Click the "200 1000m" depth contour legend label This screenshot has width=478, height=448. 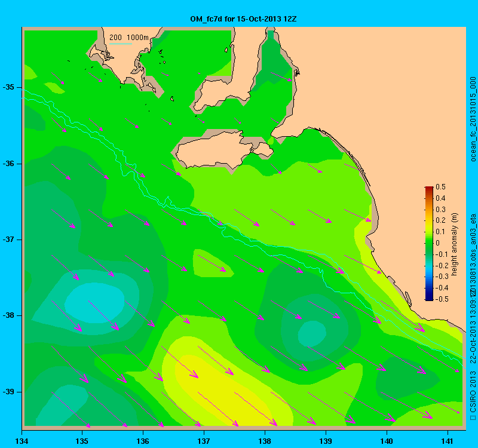[x=129, y=38]
